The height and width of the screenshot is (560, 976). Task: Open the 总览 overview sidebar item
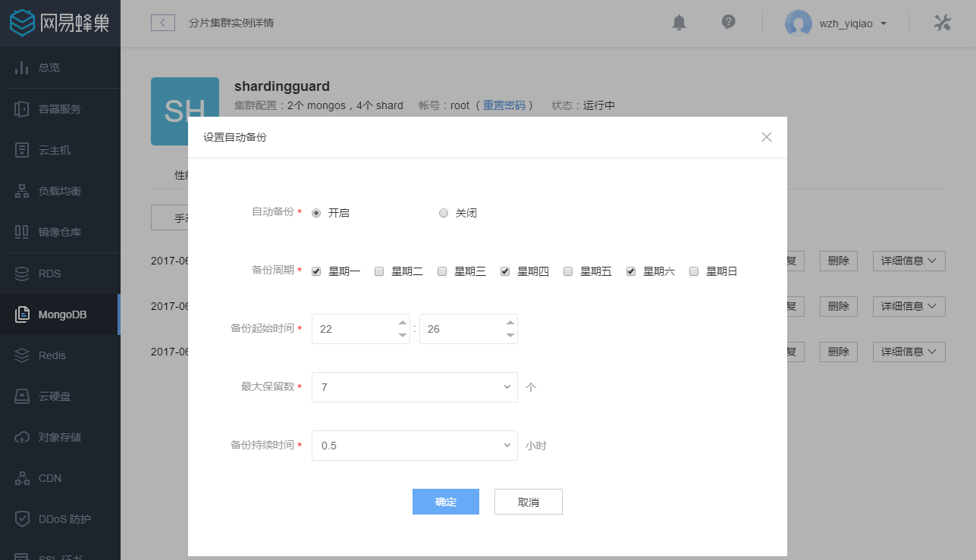click(60, 67)
